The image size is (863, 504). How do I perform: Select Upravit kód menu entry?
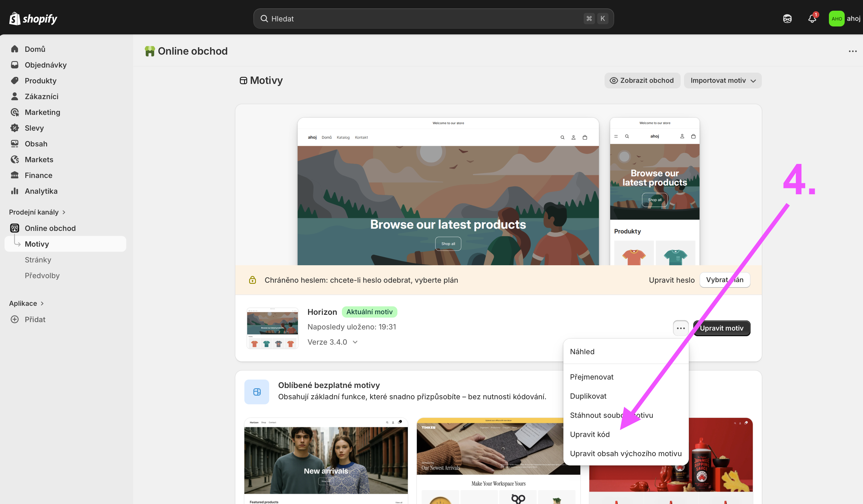pyautogui.click(x=590, y=434)
